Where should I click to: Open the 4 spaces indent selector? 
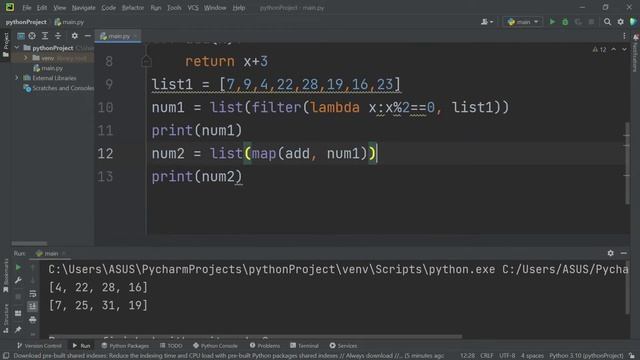(532, 356)
